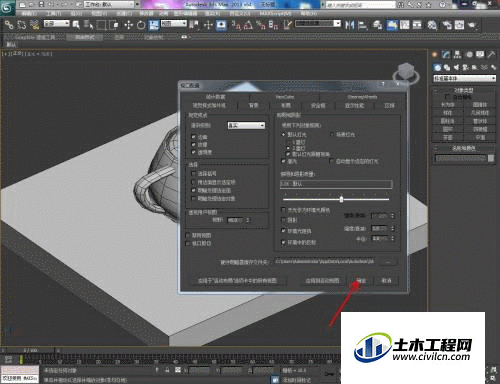The height and width of the screenshot is (384, 500).
Task: Click the 茶壶 Teapot primitive button
Action: pyautogui.click(x=448, y=137)
